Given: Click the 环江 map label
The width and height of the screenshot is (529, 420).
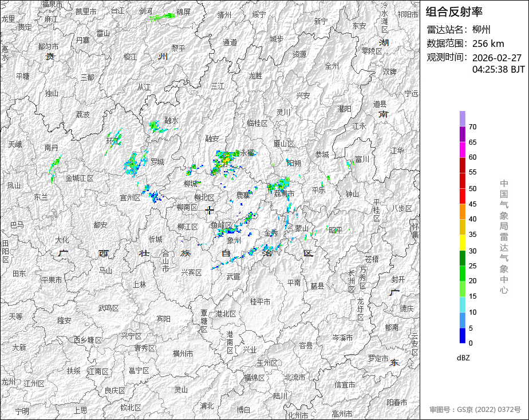Looking at the screenshot, I should 113,141.
